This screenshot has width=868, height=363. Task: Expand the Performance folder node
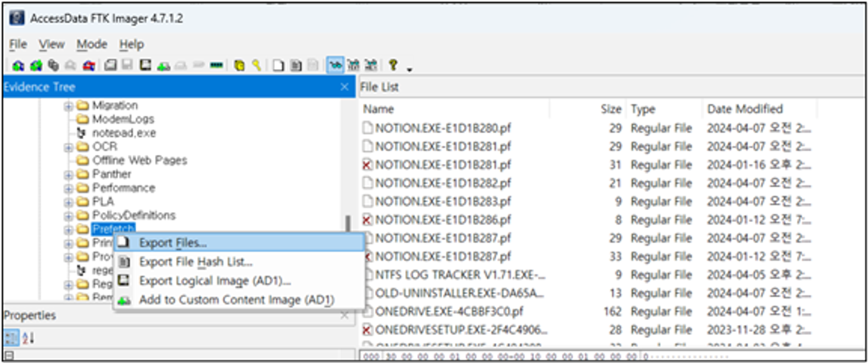68,189
